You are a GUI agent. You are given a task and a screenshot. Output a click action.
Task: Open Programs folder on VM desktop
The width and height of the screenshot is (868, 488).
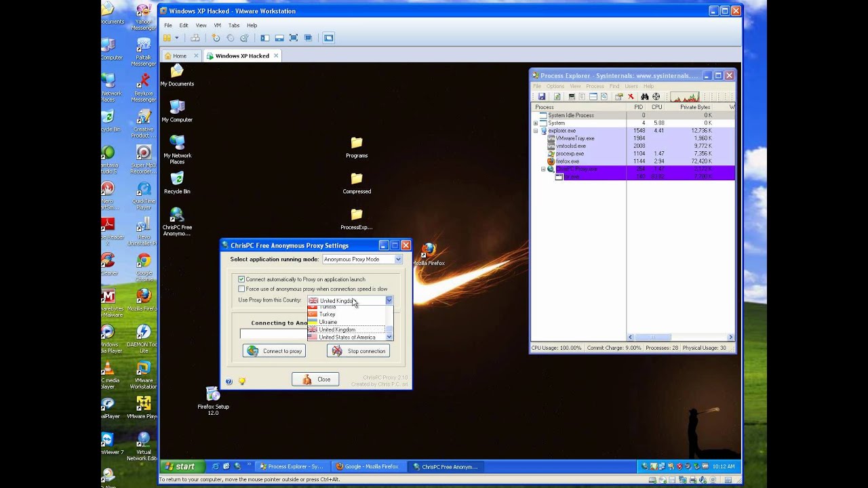(357, 147)
